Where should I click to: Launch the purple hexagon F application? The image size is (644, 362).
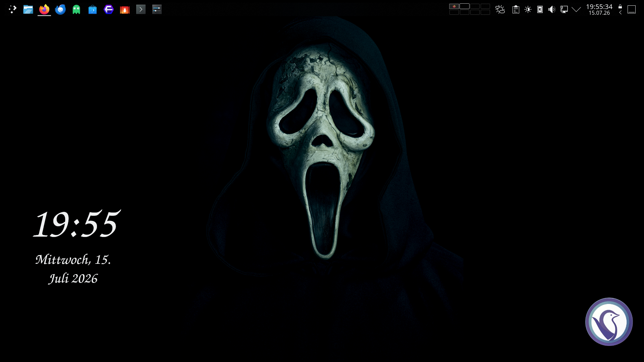(x=109, y=9)
